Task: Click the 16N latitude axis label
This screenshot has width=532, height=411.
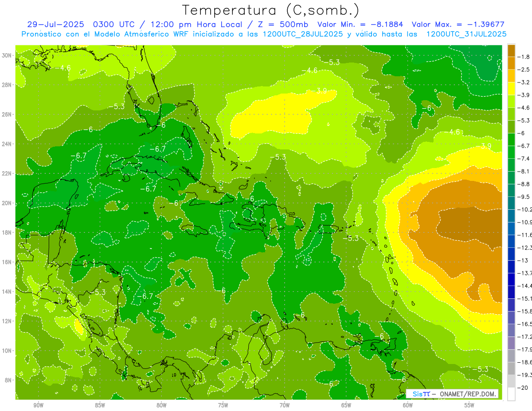Action: tap(8, 262)
